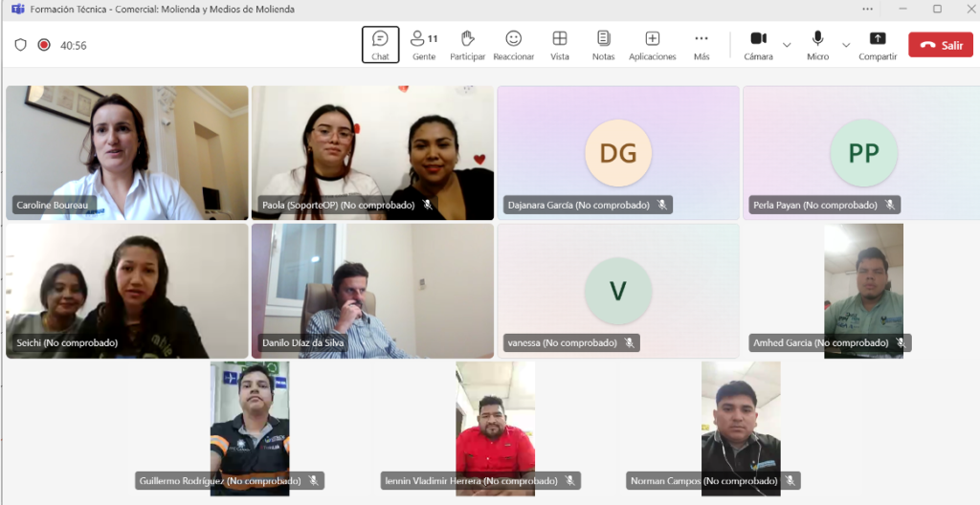Screen dimensions: 980x505
Task: Leave meeting with Salir button
Action: (940, 45)
